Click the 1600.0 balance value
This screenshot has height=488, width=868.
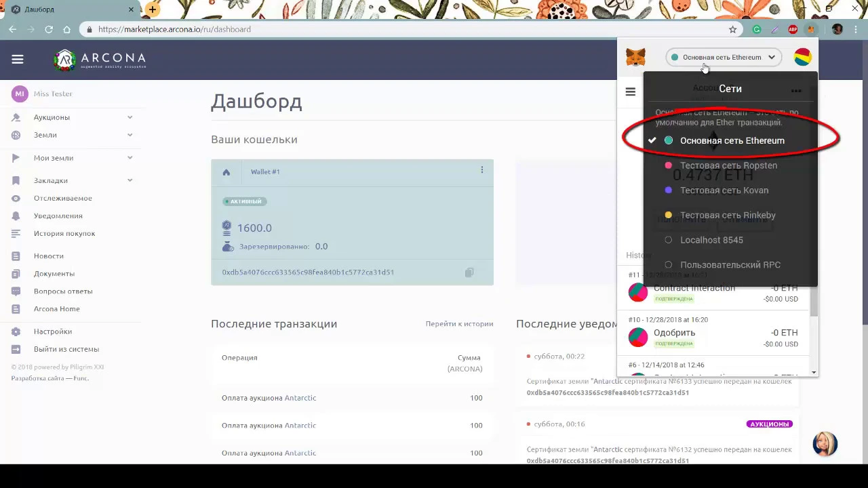(254, 228)
